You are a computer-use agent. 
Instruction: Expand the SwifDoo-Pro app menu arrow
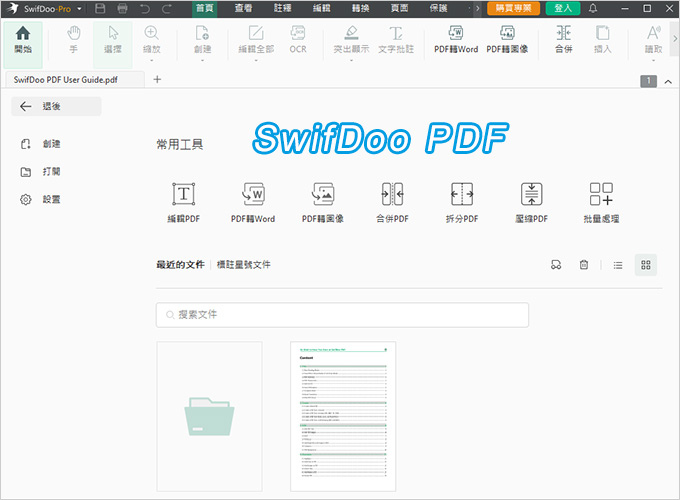coord(79,9)
